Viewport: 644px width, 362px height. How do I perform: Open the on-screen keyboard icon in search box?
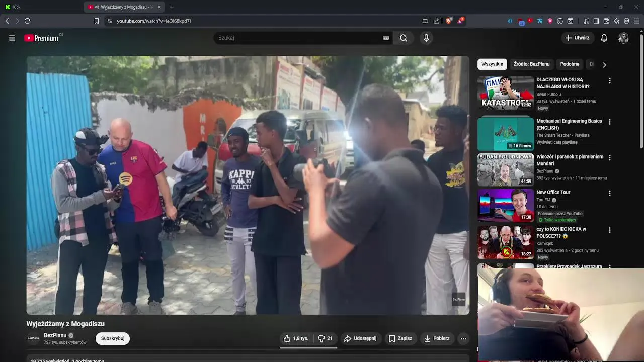pos(386,38)
